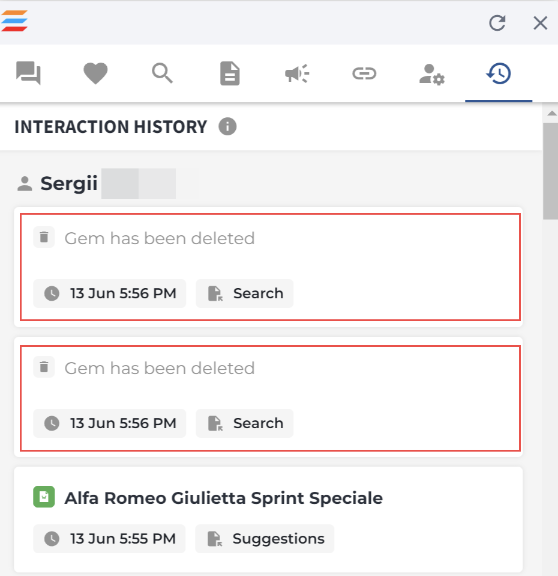Screen dimensions: 558x576
Task: Click the green gem icon beside Alfa Romeo
Action: coord(44,497)
